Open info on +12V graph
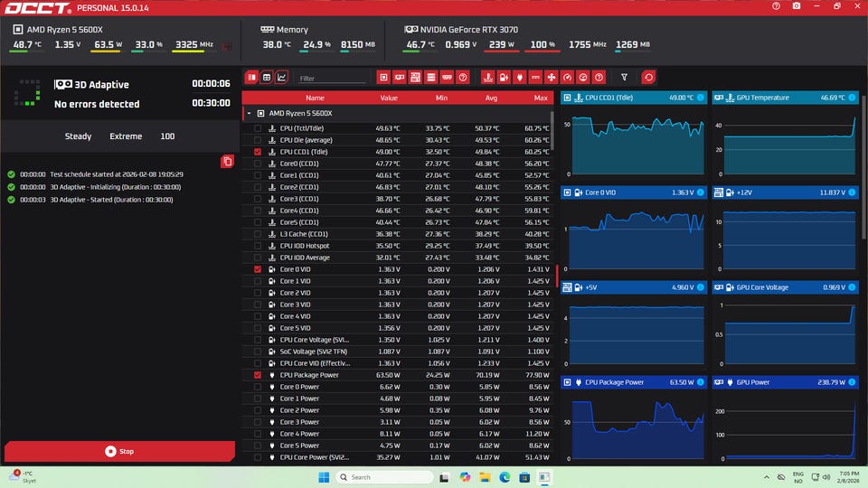The image size is (868, 488). click(852, 192)
